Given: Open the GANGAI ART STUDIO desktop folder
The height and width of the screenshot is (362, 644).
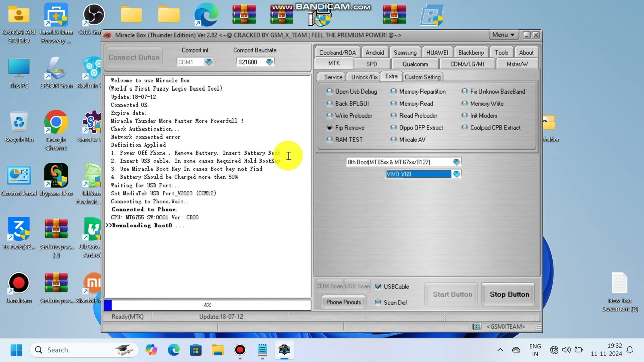Looking at the screenshot, I should (x=19, y=23).
